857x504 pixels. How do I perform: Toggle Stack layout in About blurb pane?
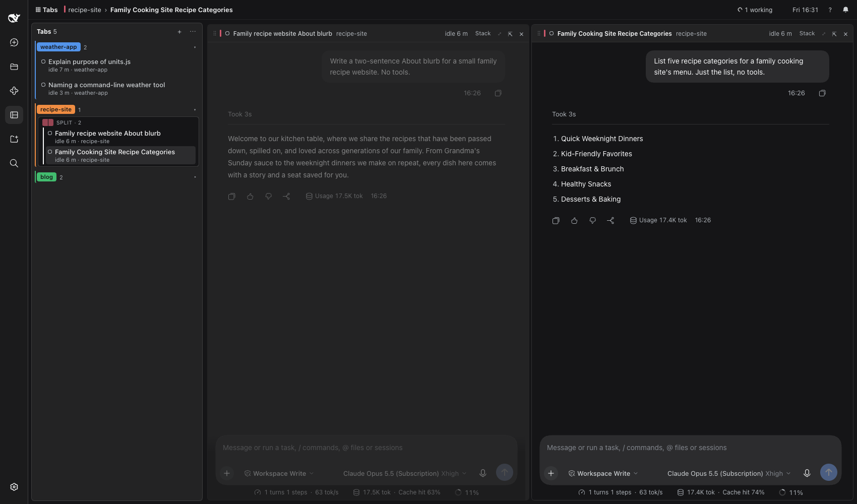click(483, 34)
